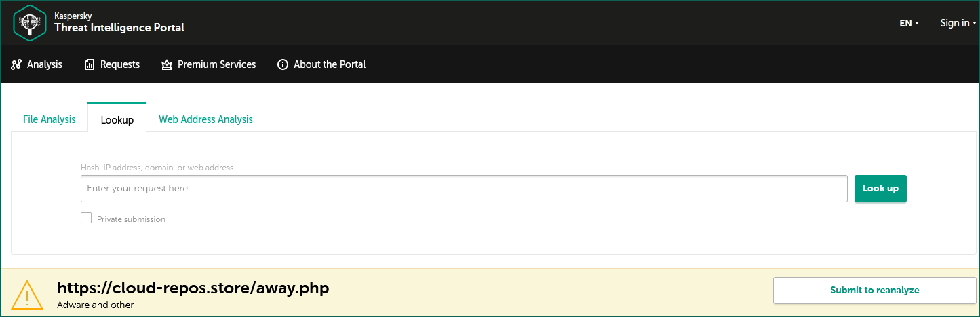Screen dimensions: 980x317
Task: Click the Analysis graph icon
Action: pos(17,64)
